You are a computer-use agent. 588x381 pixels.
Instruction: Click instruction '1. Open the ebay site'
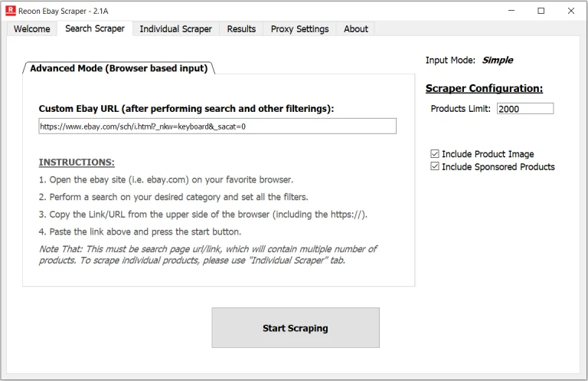point(165,180)
